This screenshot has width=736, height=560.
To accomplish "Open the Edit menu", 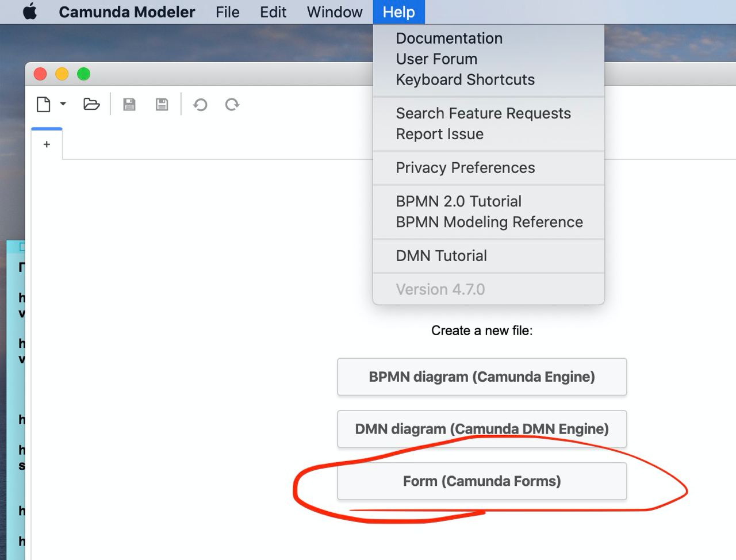I will point(273,12).
